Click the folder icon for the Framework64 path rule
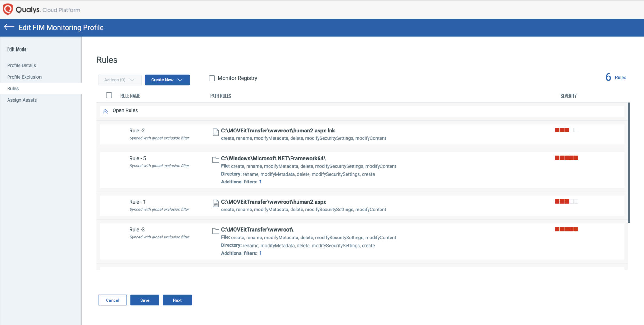The image size is (644, 325). tap(215, 160)
